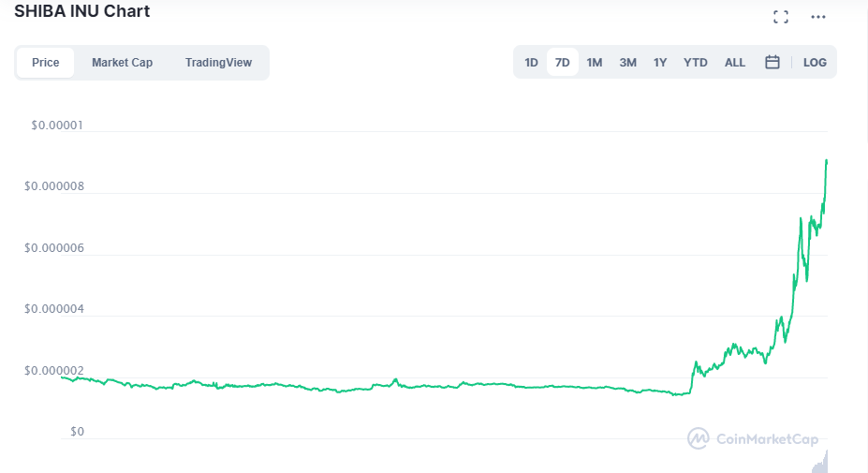Select the 1Y time range
This screenshot has width=868, height=473.
pos(660,63)
